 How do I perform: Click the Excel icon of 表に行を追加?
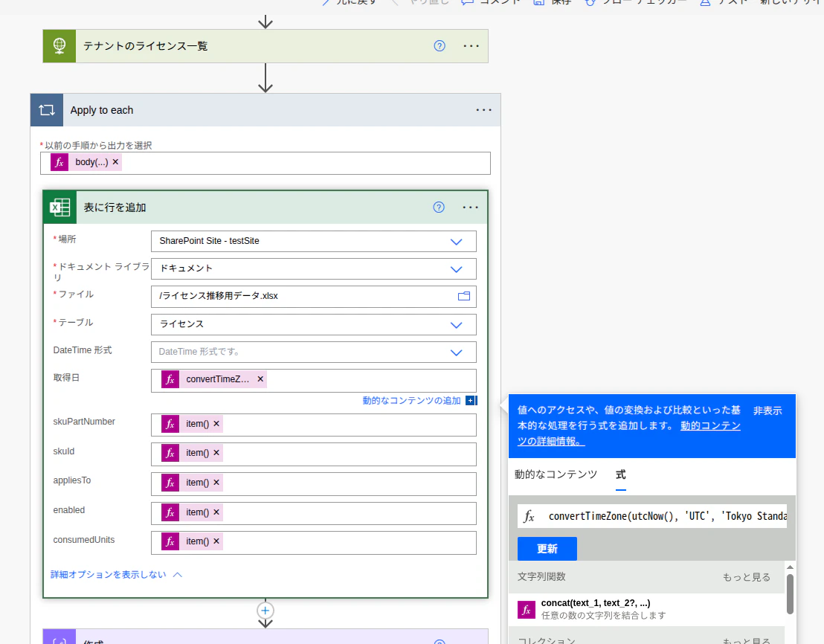pos(60,207)
